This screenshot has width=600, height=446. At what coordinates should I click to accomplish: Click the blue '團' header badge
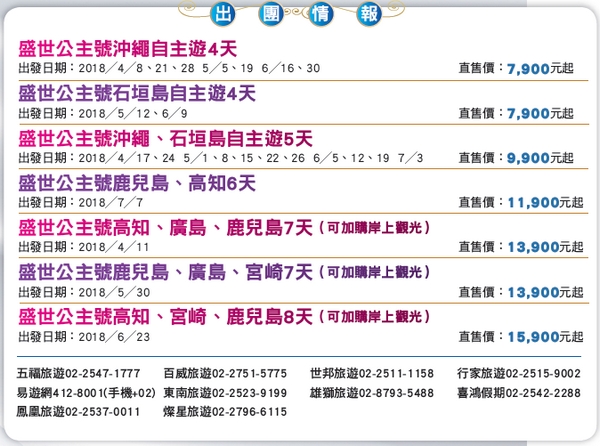[x=271, y=14]
